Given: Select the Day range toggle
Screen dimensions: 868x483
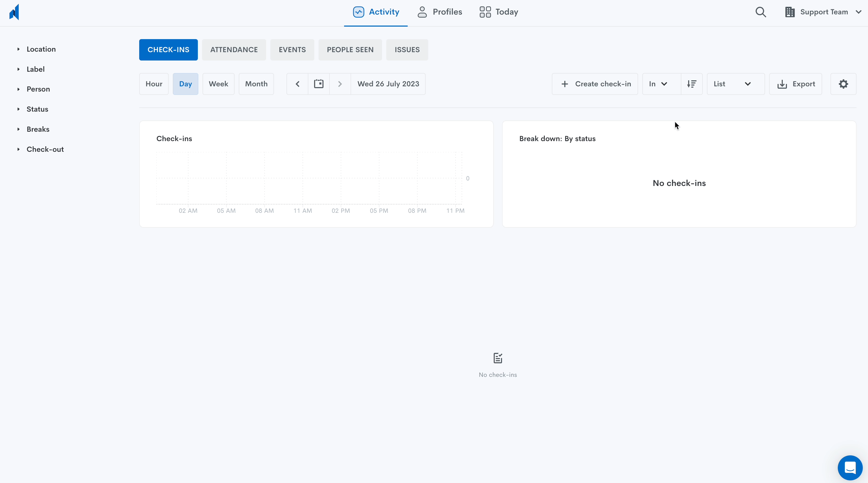Looking at the screenshot, I should click(186, 84).
